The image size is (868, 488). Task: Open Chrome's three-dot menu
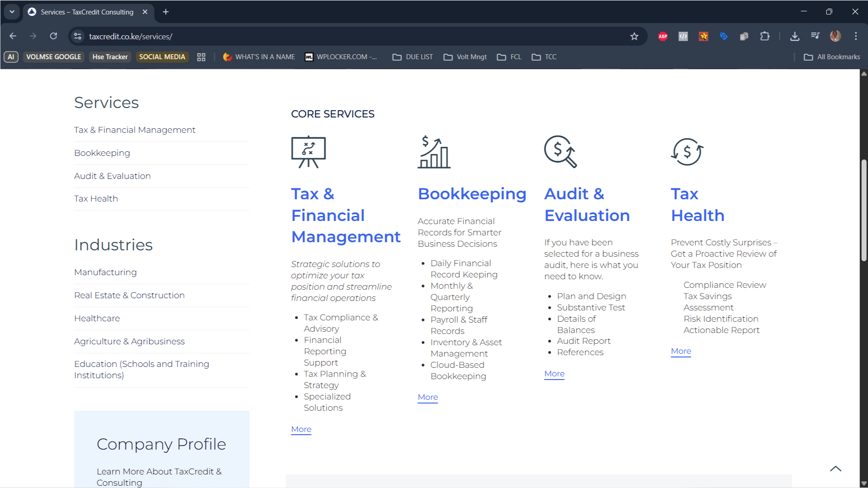[856, 36]
